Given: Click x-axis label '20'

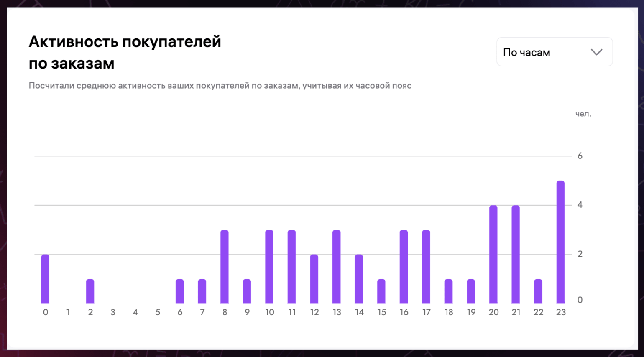Looking at the screenshot, I should click(493, 312).
